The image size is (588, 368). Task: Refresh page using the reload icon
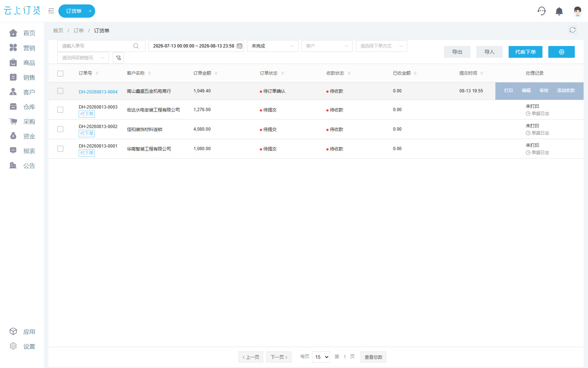click(x=572, y=30)
